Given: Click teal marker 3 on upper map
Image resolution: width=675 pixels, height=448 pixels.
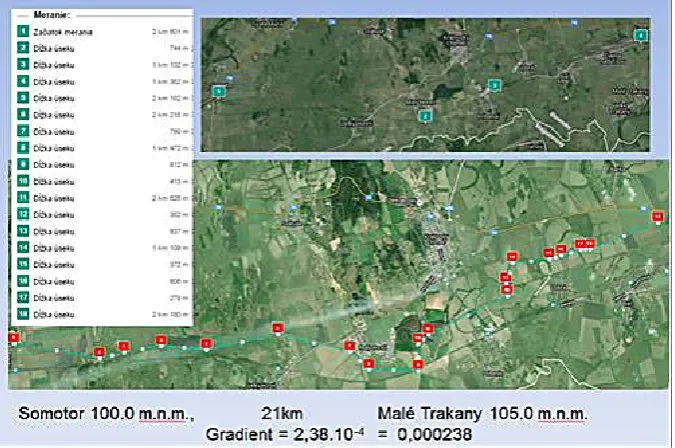Looking at the screenshot, I should [x=495, y=85].
